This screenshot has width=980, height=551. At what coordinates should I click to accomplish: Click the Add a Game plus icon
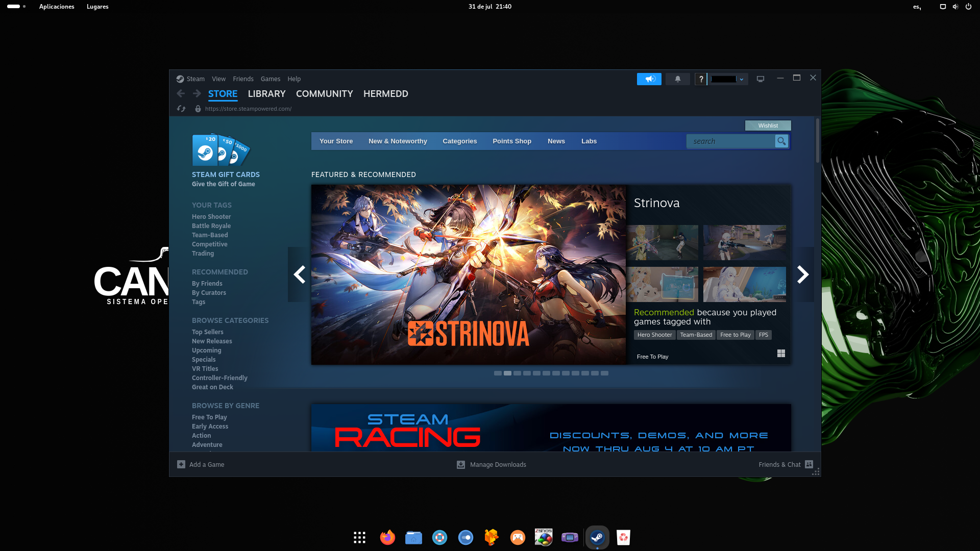(x=181, y=464)
